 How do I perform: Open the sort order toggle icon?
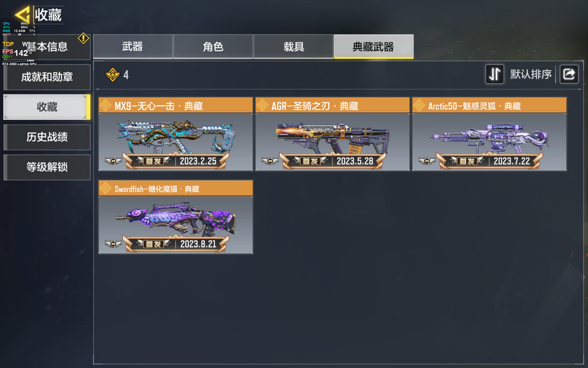tap(494, 74)
